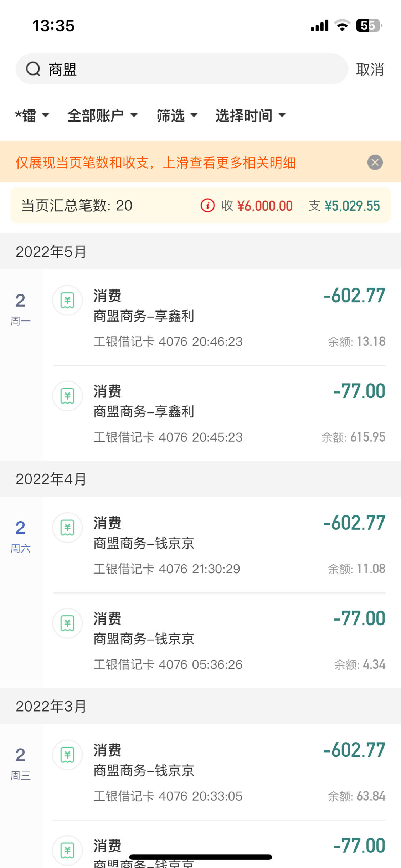Tap the search magnifier icon
The width and height of the screenshot is (401, 868).
(x=33, y=69)
